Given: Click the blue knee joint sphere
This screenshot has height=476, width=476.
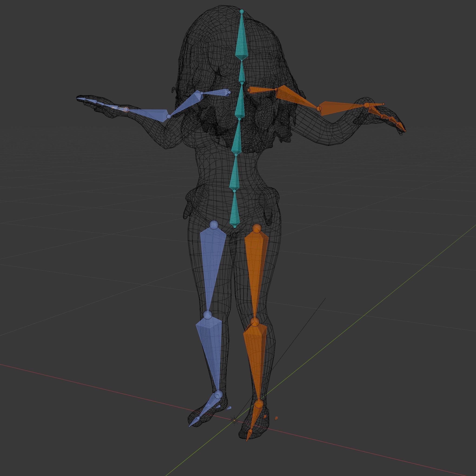Looking at the screenshot, I should point(208,315).
